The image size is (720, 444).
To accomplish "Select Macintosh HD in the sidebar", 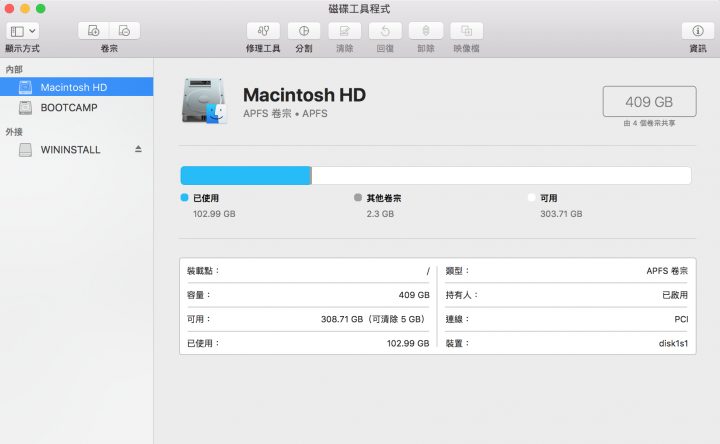I will [77, 87].
